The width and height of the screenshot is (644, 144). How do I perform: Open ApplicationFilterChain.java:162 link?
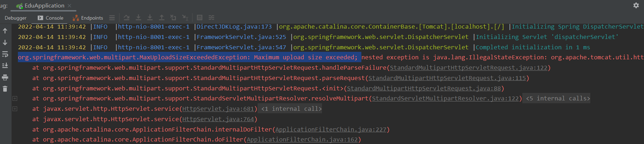(302, 139)
